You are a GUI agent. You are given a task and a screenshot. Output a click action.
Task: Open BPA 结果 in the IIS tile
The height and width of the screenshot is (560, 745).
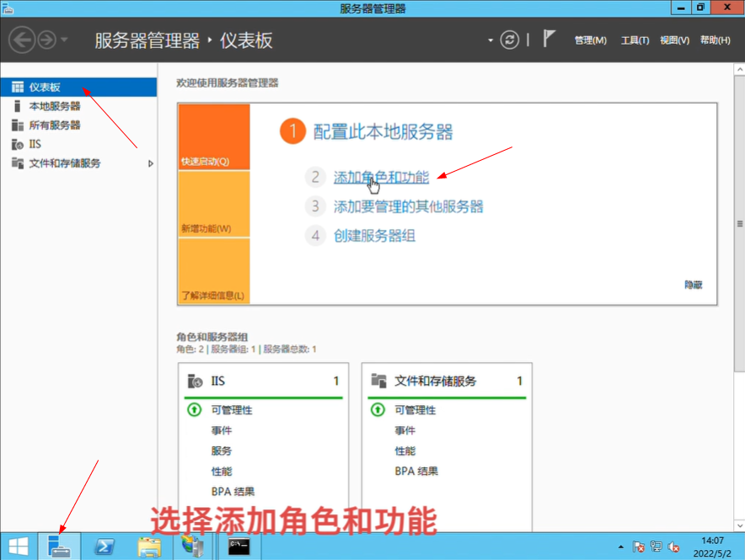tap(233, 492)
